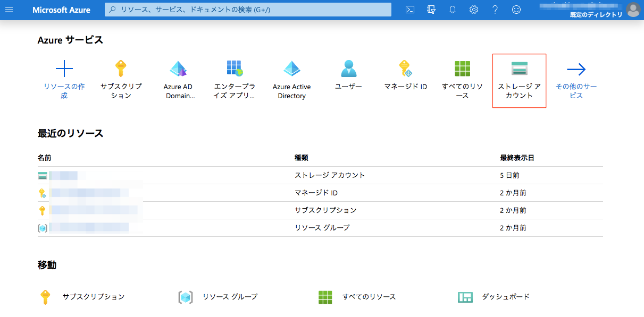Click the ストレージ アカウント type cell
This screenshot has width=644, height=317.
click(x=330, y=175)
